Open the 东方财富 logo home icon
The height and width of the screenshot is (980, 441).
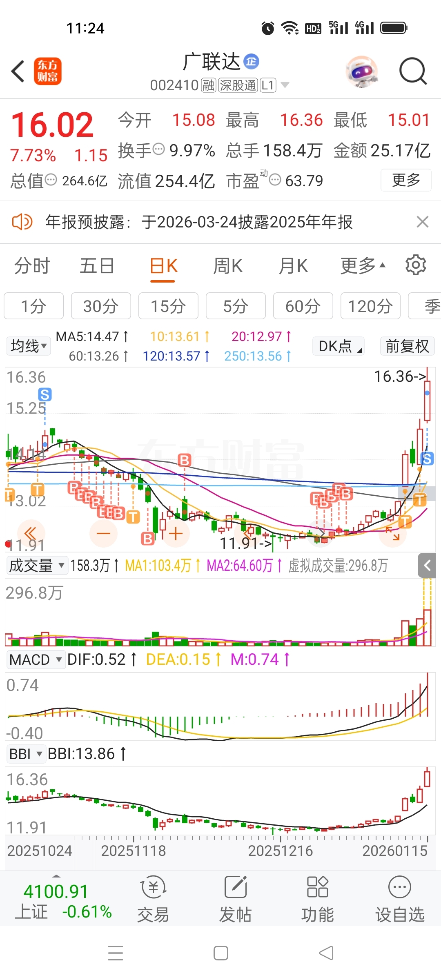click(x=47, y=71)
